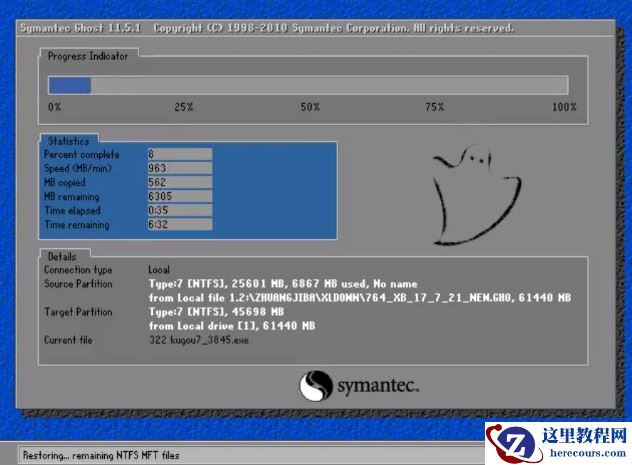Click the Current file label

(x=68, y=340)
